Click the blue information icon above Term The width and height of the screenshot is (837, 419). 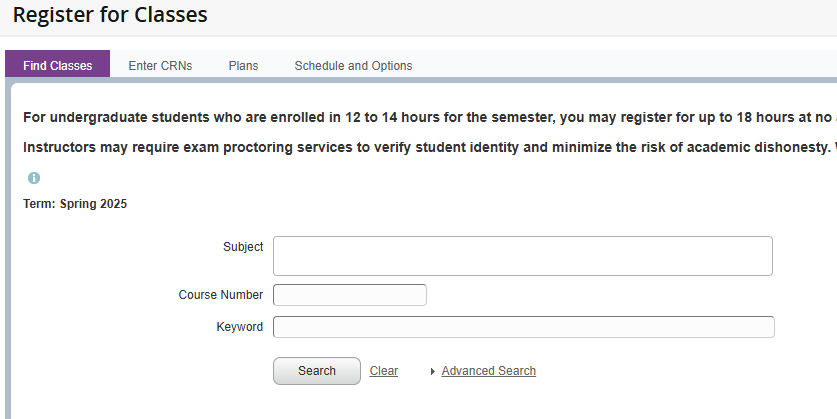[x=34, y=178]
